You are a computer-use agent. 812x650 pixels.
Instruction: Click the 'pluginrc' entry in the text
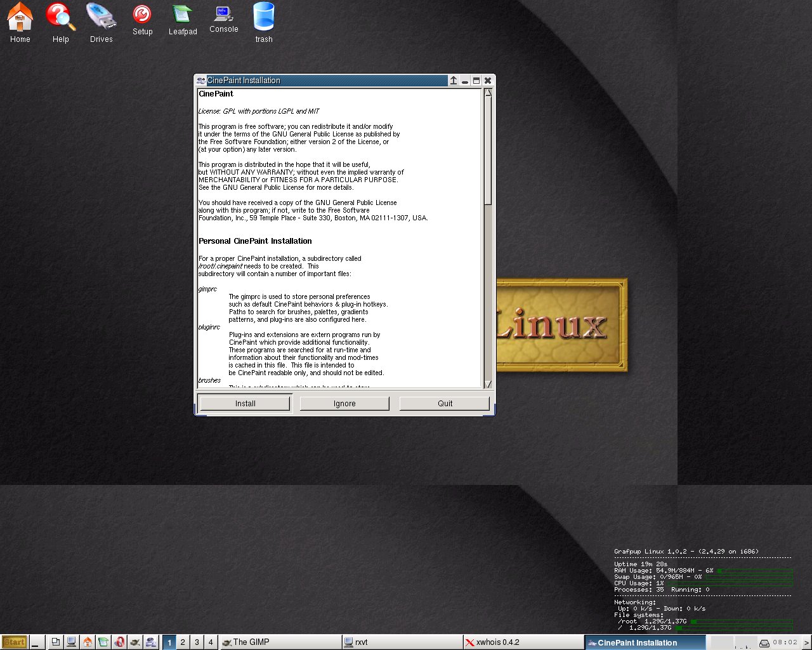pos(209,328)
